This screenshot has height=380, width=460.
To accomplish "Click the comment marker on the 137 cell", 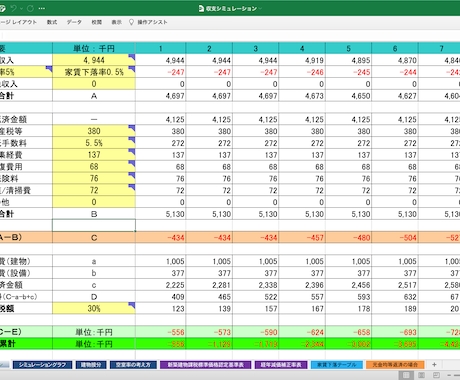I will click(132, 152).
